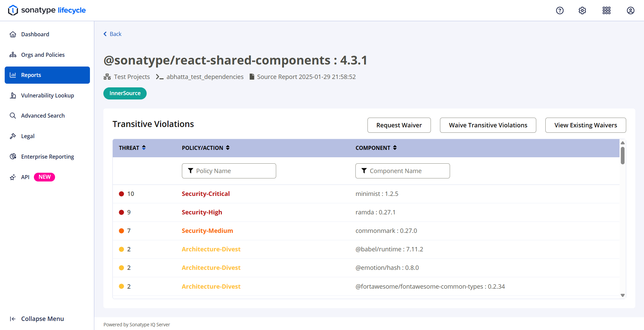Screen dimensions: 644x330
Task: Open the user profile icon
Action: click(631, 10)
